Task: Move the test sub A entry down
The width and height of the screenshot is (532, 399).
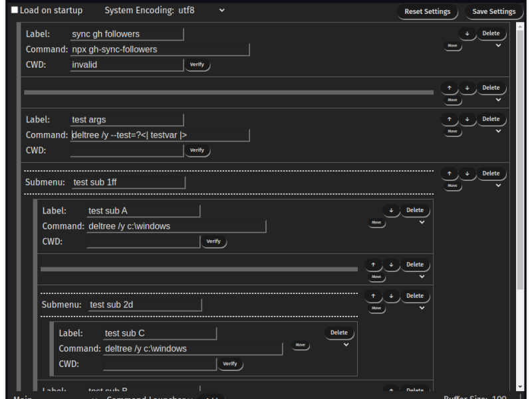Action: tap(391, 210)
